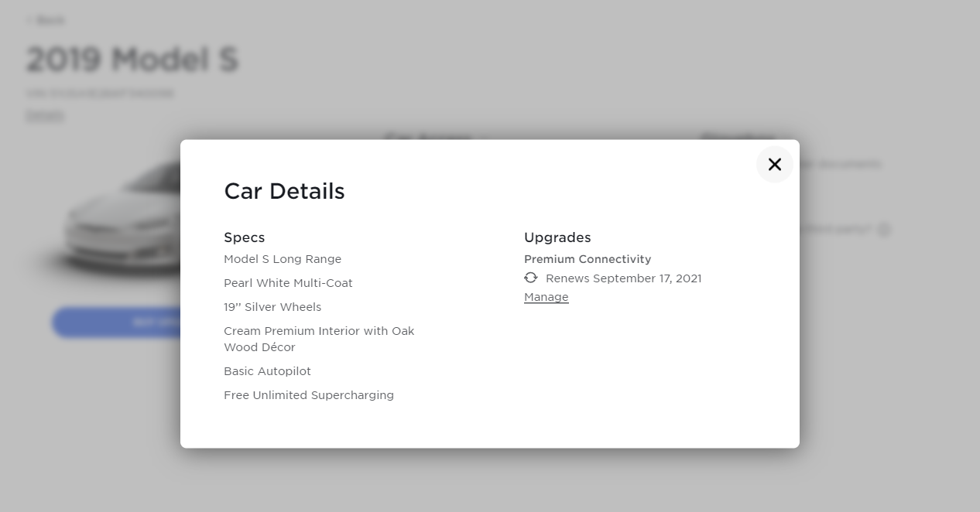Click the 2019 Model S page title
Image resolution: width=980 pixels, height=512 pixels.
[x=132, y=60]
